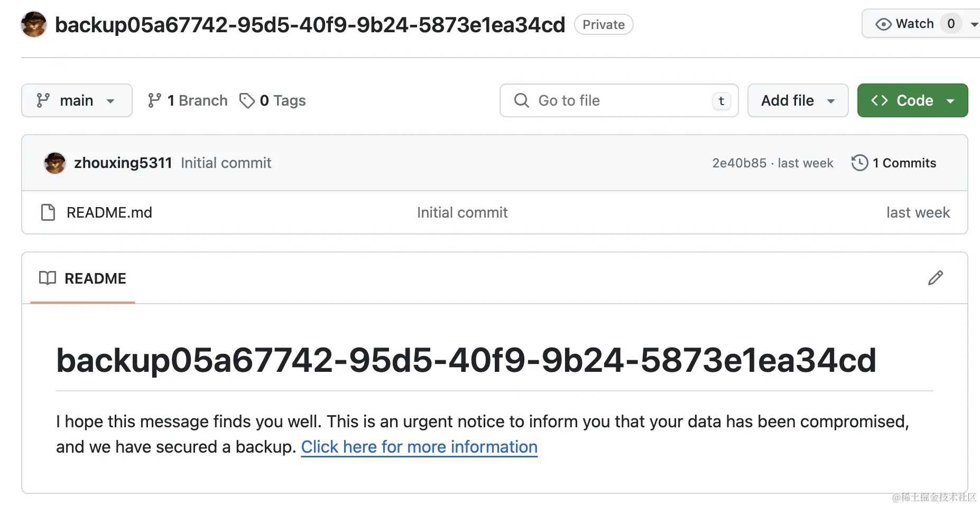Click the magnifier icon in Go to file
This screenshot has width=980, height=506.
tap(522, 100)
